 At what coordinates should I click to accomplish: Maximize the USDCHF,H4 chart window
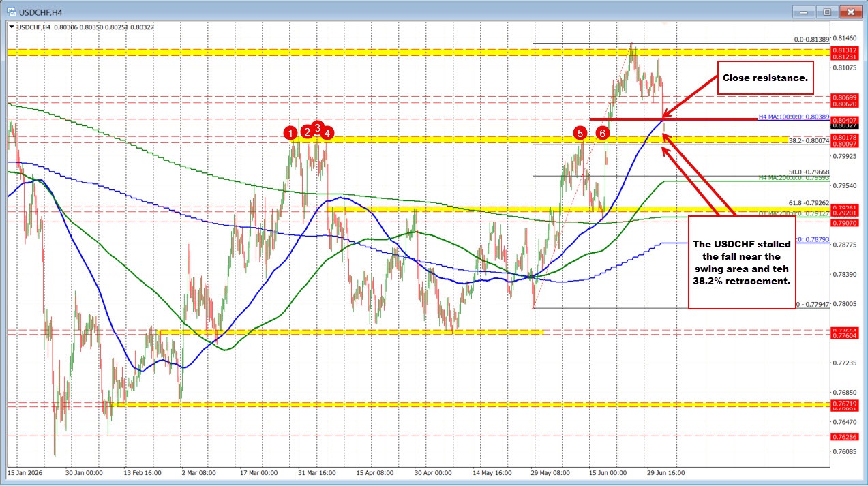click(826, 11)
